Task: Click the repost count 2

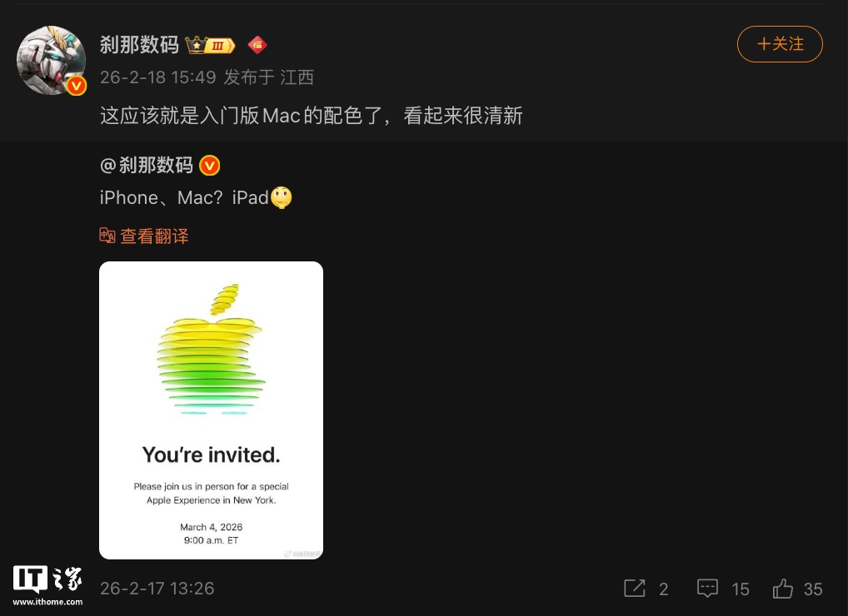Action: [664, 589]
